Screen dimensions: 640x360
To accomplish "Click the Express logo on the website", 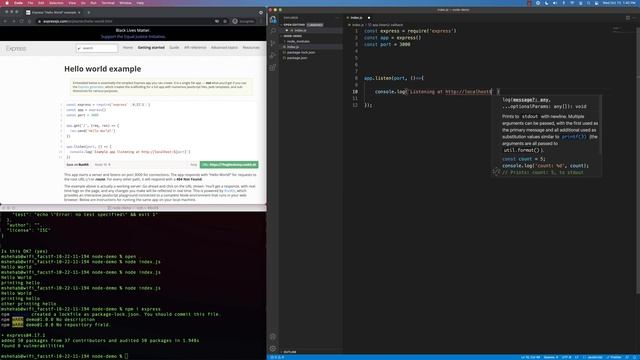I will 16,49.
